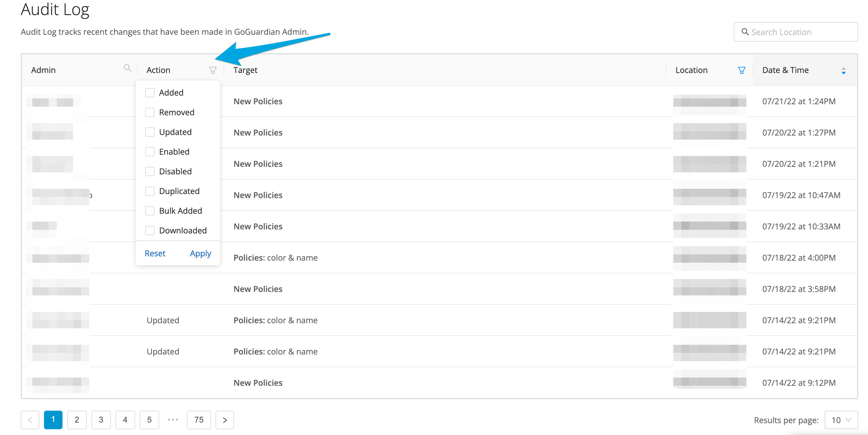Viewport: 868px width, 435px height.
Task: Focus the Search Location field
Action: [802, 32]
